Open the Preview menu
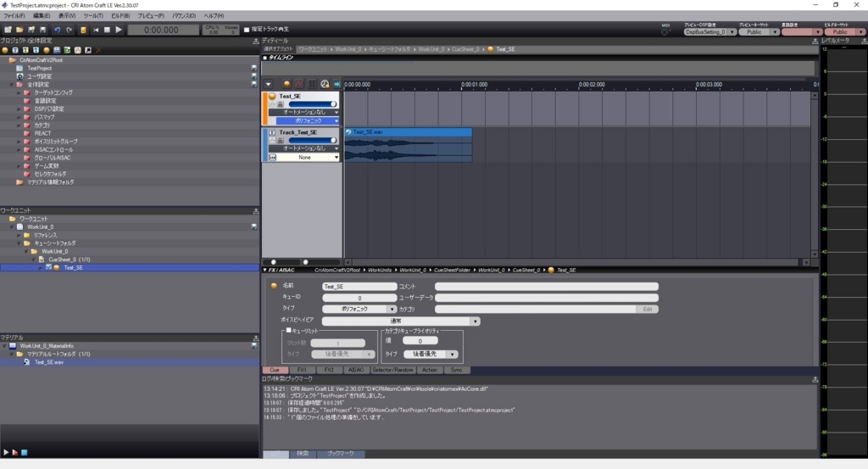Image resolution: width=868 pixels, height=469 pixels. tap(151, 16)
